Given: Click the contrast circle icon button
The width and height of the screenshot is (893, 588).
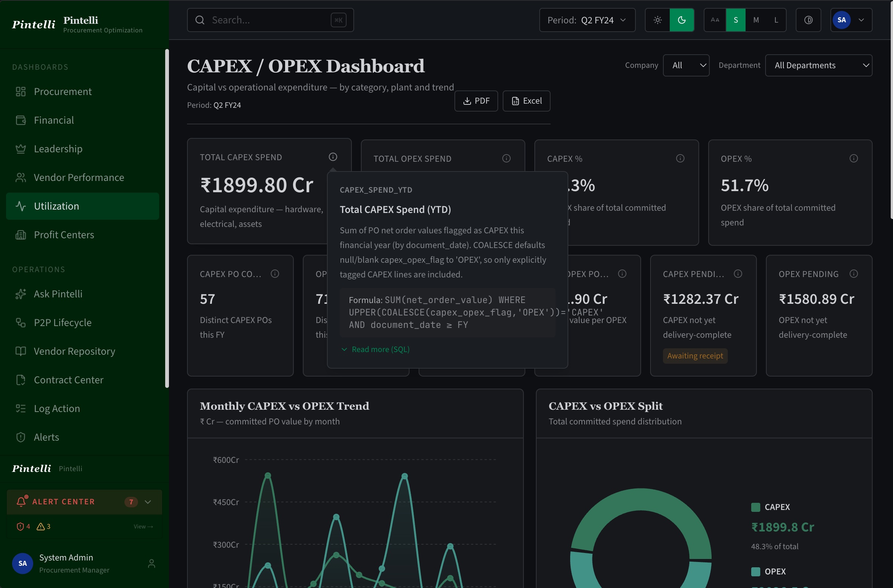Looking at the screenshot, I should click(x=808, y=20).
